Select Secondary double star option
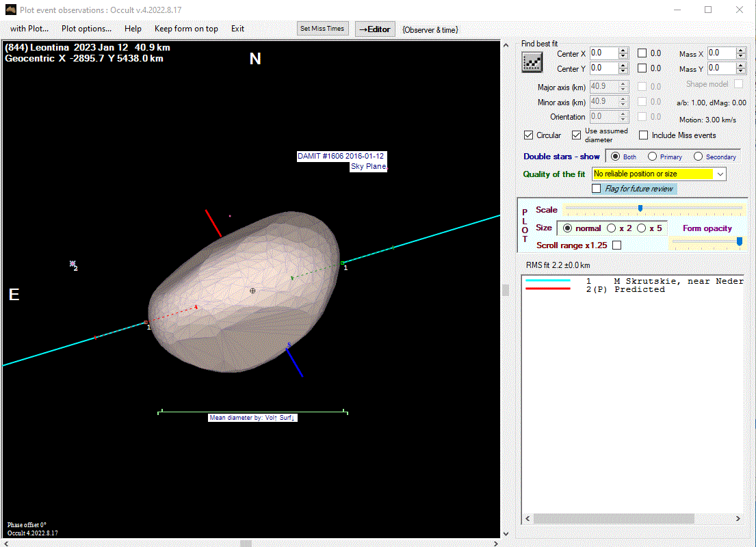The height and width of the screenshot is (547, 756). [x=698, y=156]
